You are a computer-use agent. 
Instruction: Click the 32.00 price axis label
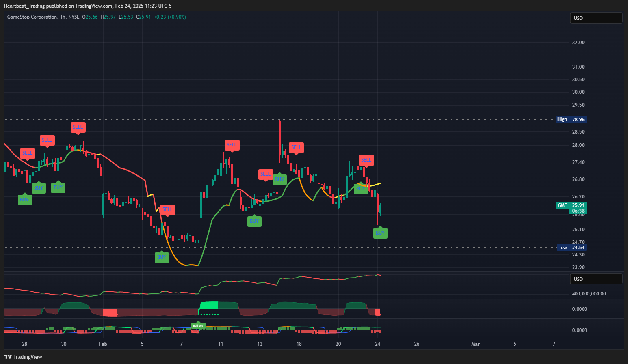click(x=578, y=43)
